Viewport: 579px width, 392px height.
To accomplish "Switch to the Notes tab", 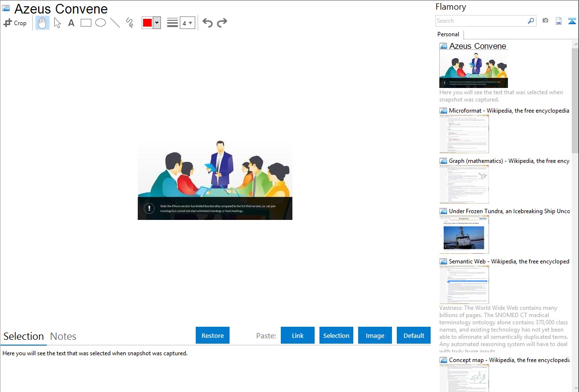I will pyautogui.click(x=63, y=336).
